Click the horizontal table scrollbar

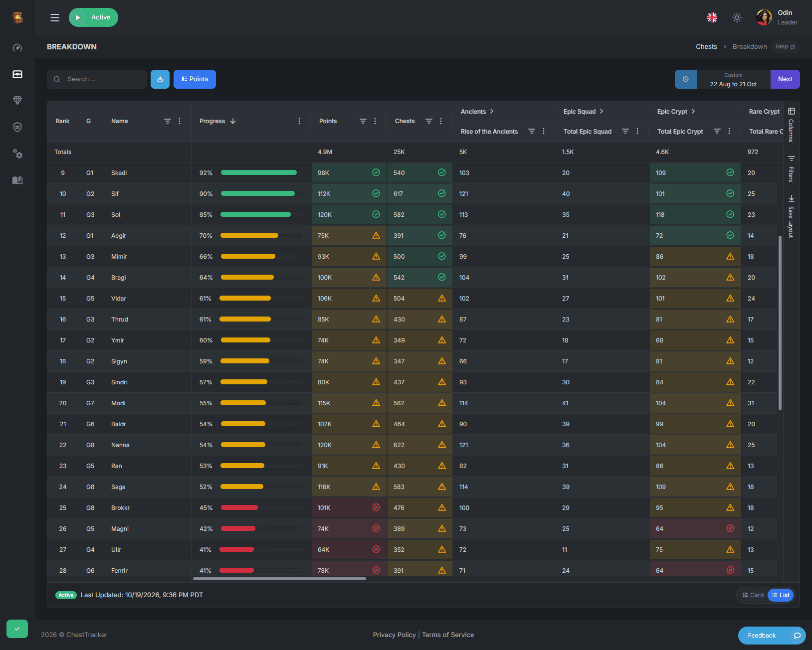pos(279,579)
